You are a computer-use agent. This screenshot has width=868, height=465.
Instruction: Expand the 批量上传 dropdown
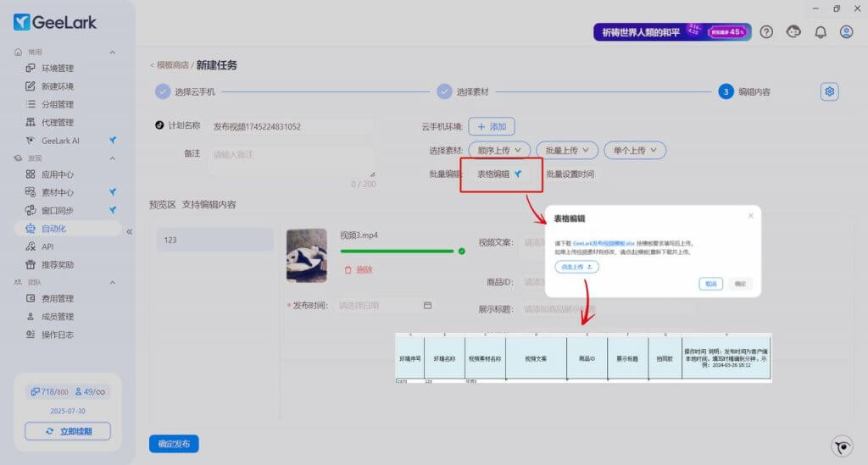[x=566, y=150]
